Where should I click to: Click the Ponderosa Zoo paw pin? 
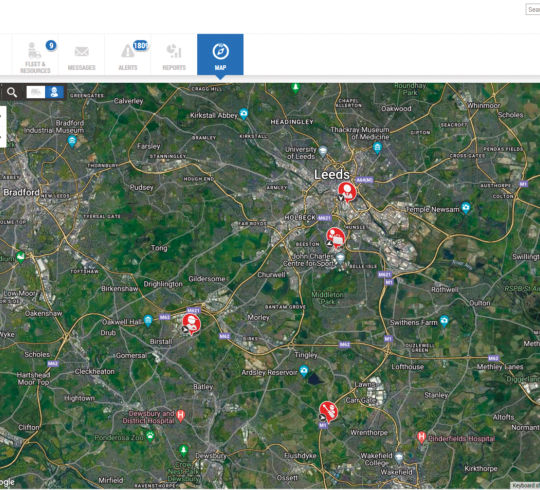tap(150, 436)
